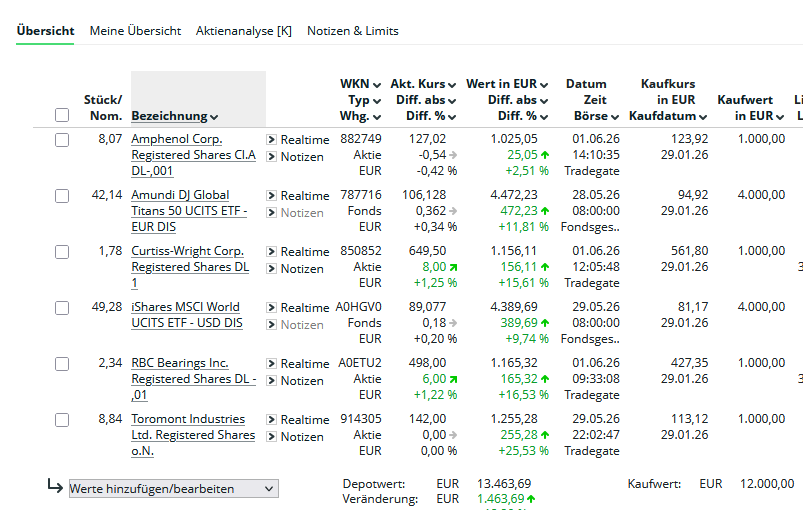Open Toromont Industries Ltd. link
Image resolution: width=803 pixels, height=510 pixels.
[193, 435]
